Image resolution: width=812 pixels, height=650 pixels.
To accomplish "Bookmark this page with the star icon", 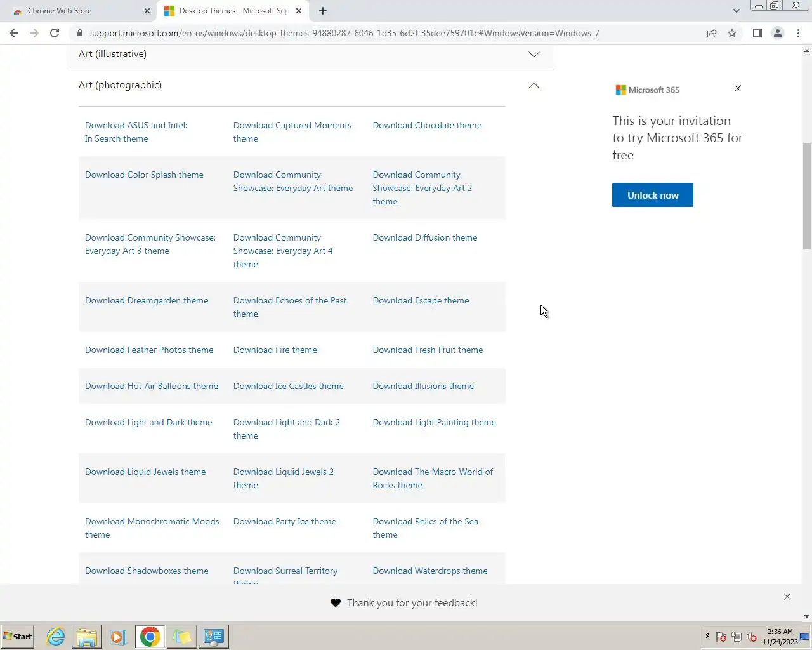I will [x=732, y=33].
